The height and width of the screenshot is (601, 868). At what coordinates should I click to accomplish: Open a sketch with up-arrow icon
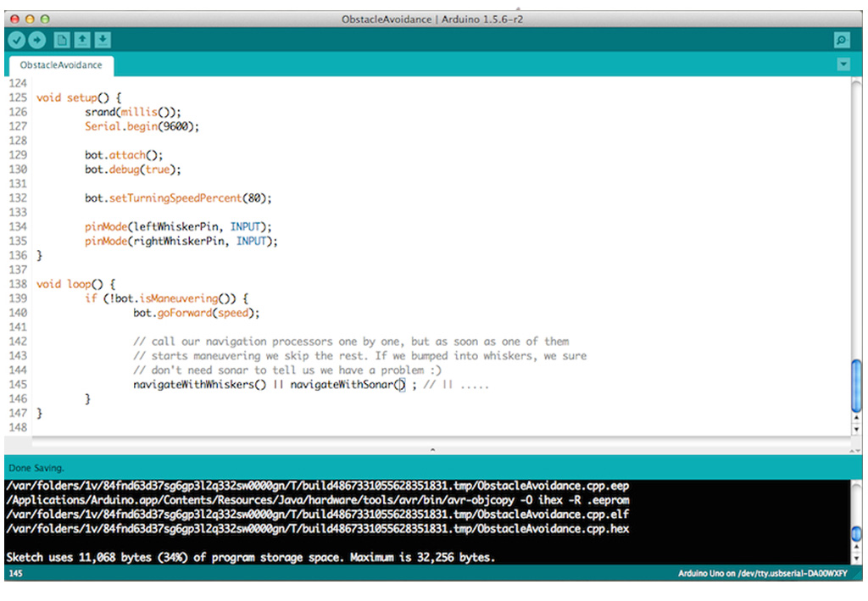(x=82, y=40)
